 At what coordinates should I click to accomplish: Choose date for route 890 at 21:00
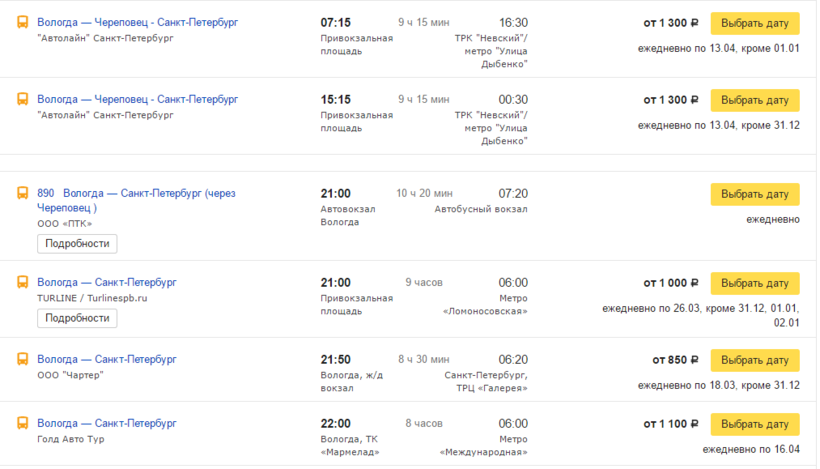coord(755,194)
